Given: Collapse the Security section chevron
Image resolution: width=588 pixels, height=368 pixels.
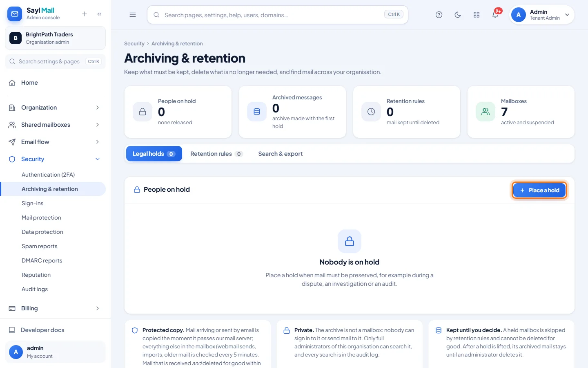Looking at the screenshot, I should coord(98,159).
